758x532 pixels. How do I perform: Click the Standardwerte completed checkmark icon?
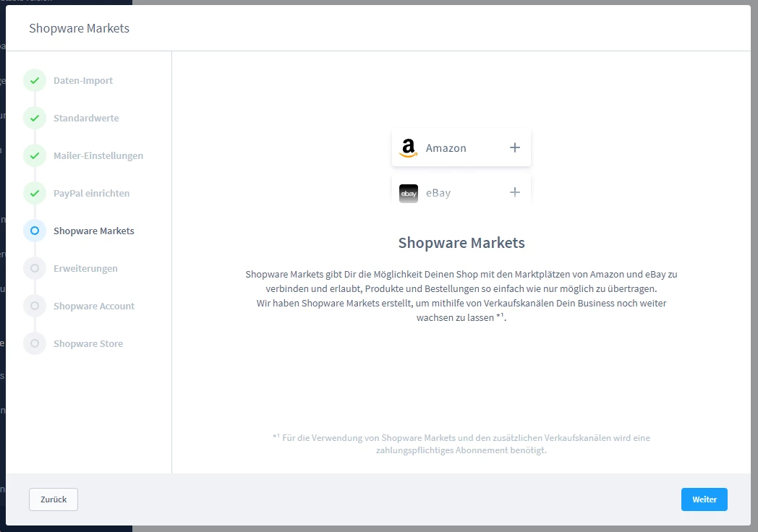pos(35,118)
